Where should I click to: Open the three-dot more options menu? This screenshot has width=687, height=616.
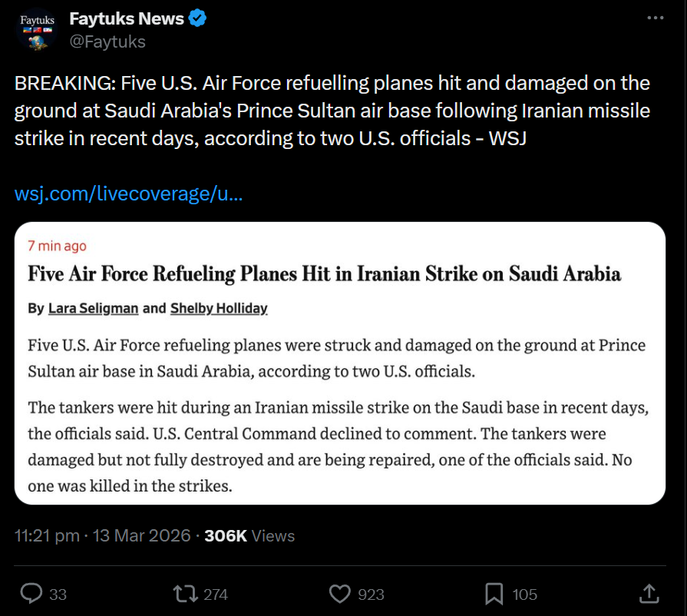pyautogui.click(x=655, y=18)
